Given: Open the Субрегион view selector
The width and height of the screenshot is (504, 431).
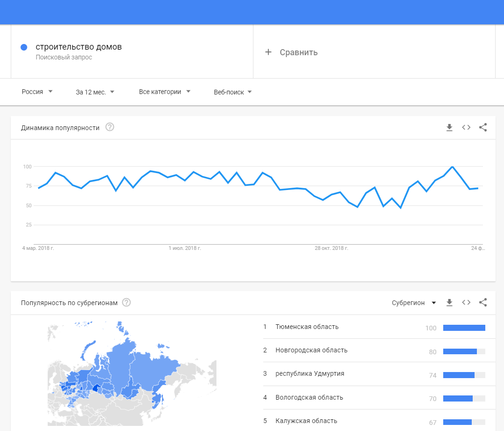Looking at the screenshot, I should [x=414, y=303].
